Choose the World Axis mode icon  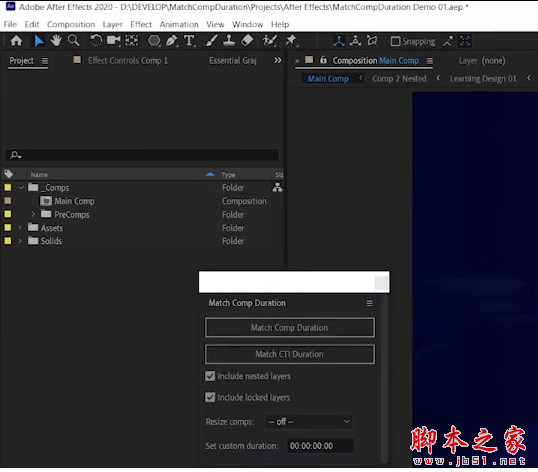(x=355, y=41)
